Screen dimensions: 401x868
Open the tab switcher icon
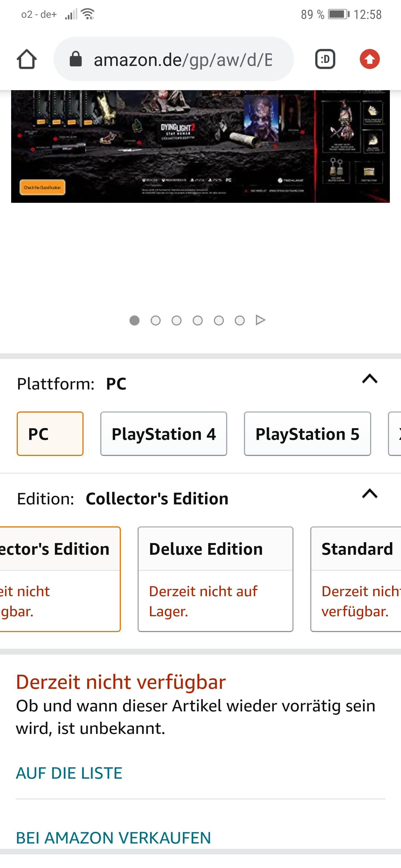(x=325, y=59)
